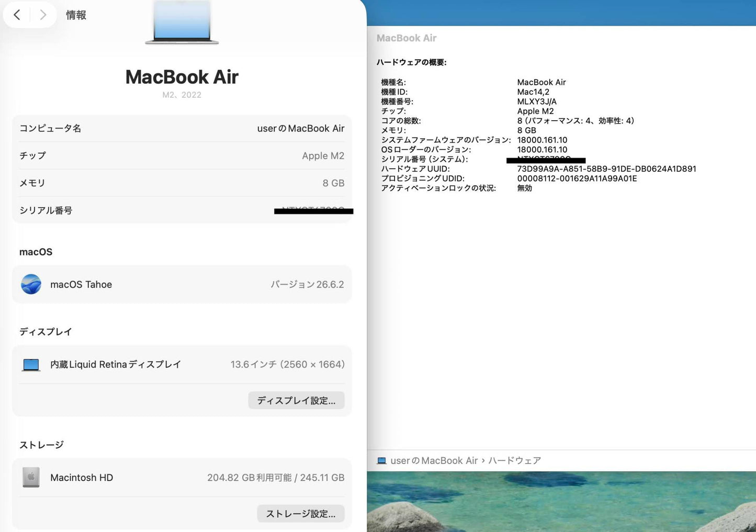The width and height of the screenshot is (756, 532).
Task: Click the MLXY3J/A model number
Action: (537, 101)
